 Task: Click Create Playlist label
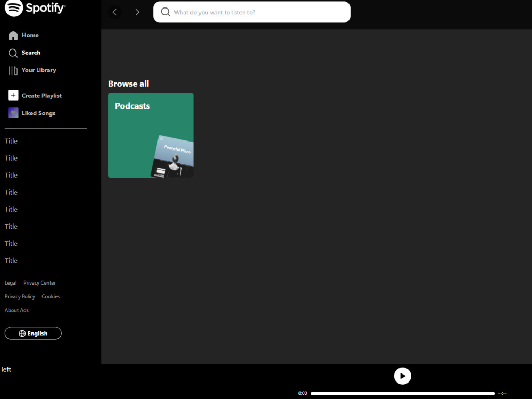41,96
